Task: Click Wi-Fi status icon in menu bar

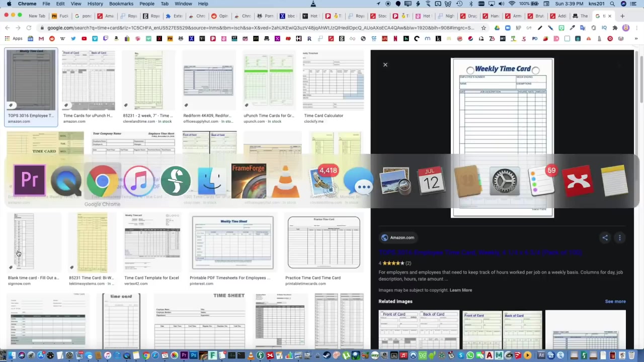Action: click(512, 4)
